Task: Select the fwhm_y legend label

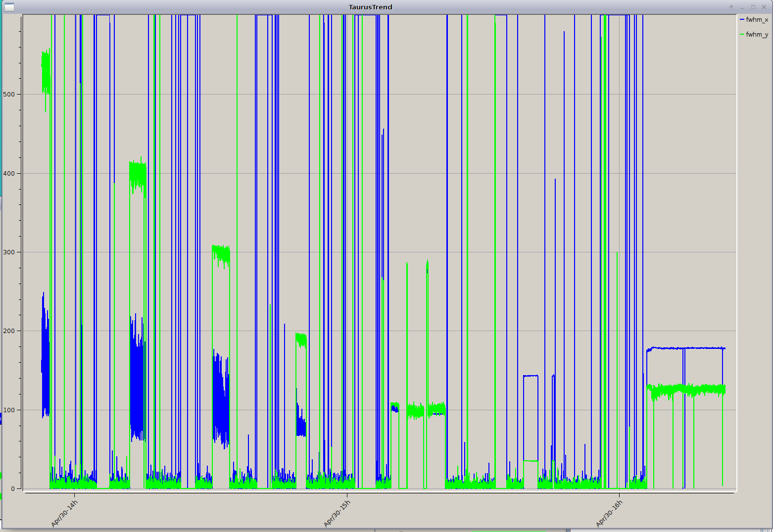Action: (x=757, y=35)
